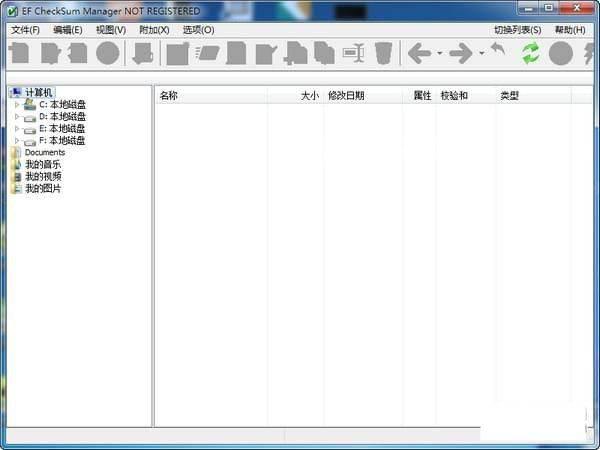Select C: 本地磁盘 in the tree
600x450 pixels.
tap(62, 104)
